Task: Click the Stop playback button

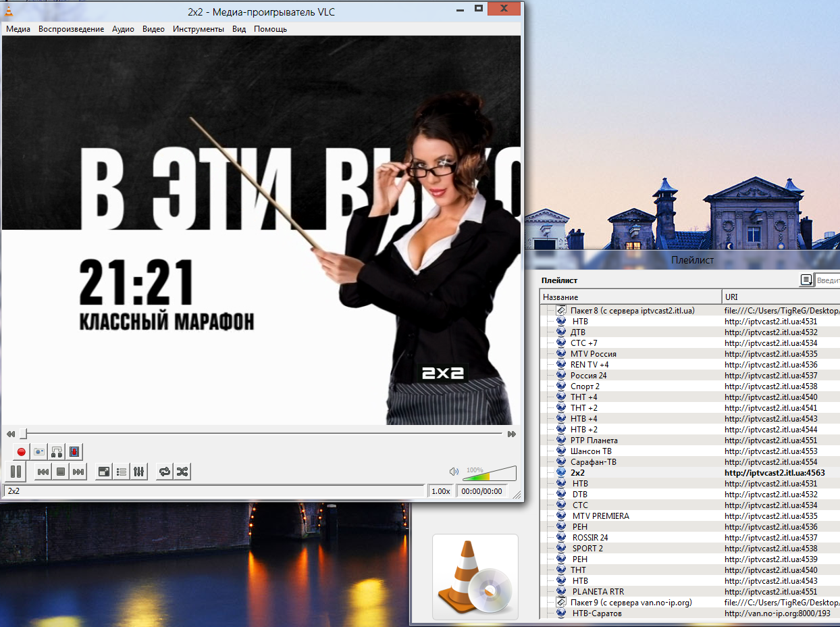Action: (x=61, y=472)
